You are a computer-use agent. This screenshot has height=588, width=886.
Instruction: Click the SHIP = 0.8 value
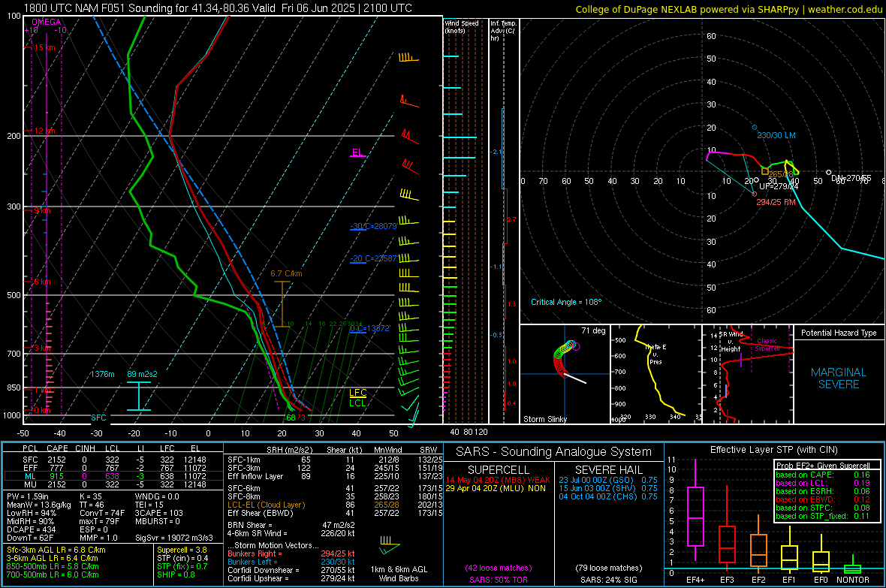click(x=176, y=574)
